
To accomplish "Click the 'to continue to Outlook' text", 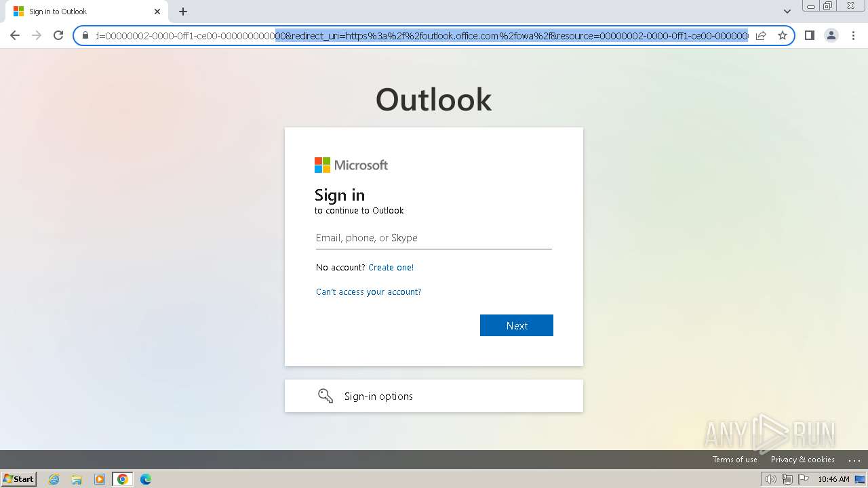I will 359,211.
